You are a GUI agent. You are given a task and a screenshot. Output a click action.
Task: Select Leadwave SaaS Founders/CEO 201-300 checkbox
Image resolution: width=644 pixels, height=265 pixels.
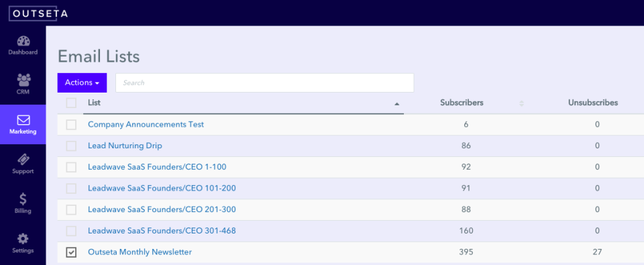(x=72, y=209)
